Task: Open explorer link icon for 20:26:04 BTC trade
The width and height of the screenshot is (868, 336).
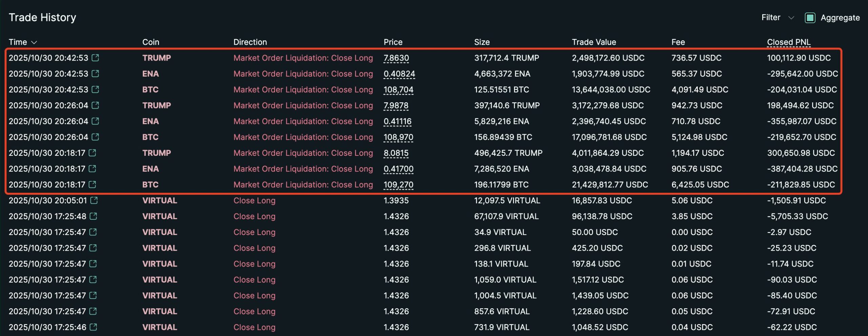Action: [95, 137]
